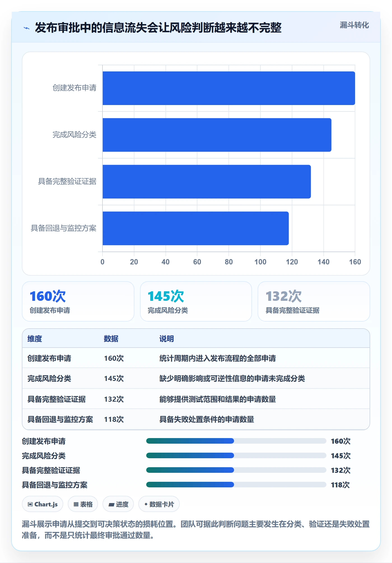Screen dimensions: 392x563
Task: Click the 完成风险分类 chart axis label
Action: pos(74,135)
